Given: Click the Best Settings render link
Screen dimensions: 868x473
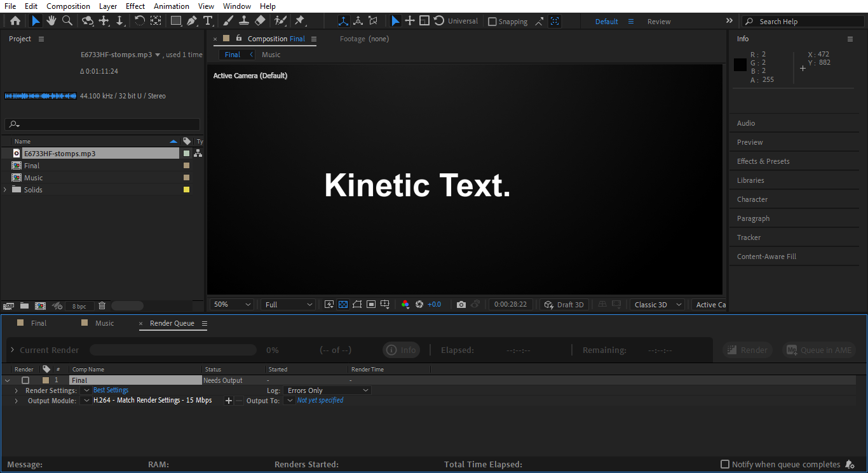Looking at the screenshot, I should (111, 390).
